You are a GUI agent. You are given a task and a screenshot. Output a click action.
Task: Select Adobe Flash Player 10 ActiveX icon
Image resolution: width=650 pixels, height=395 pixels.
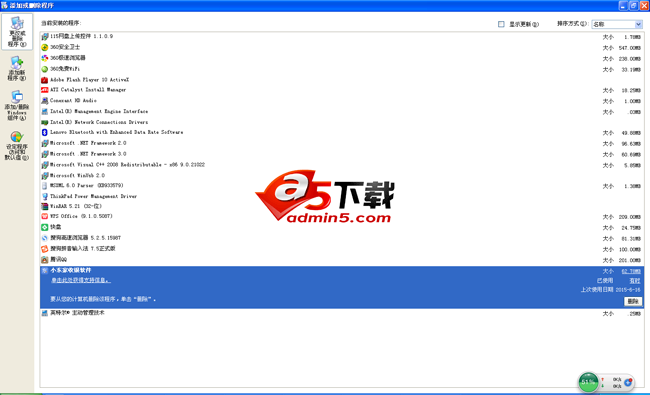45,80
